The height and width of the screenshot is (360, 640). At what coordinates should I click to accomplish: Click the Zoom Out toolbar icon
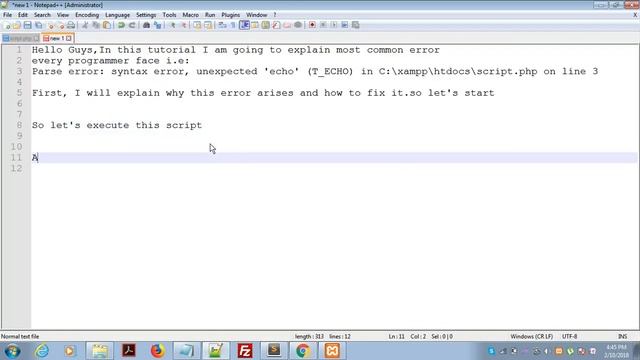(184, 25)
